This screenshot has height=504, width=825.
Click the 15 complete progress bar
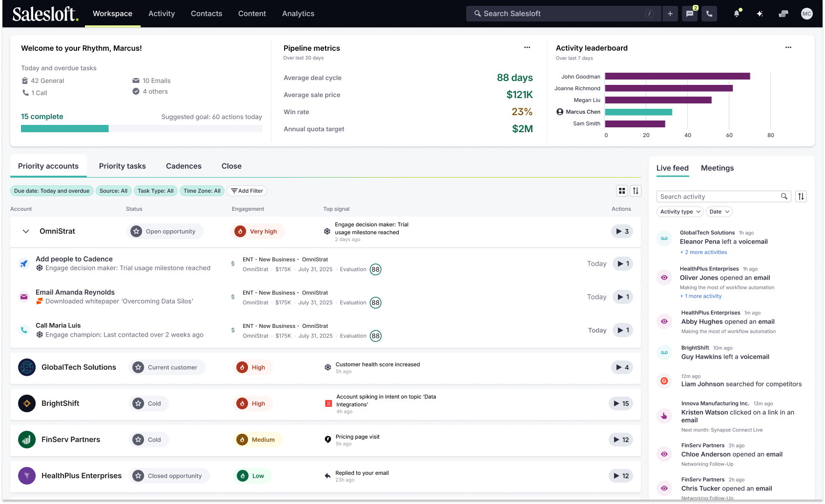click(142, 128)
